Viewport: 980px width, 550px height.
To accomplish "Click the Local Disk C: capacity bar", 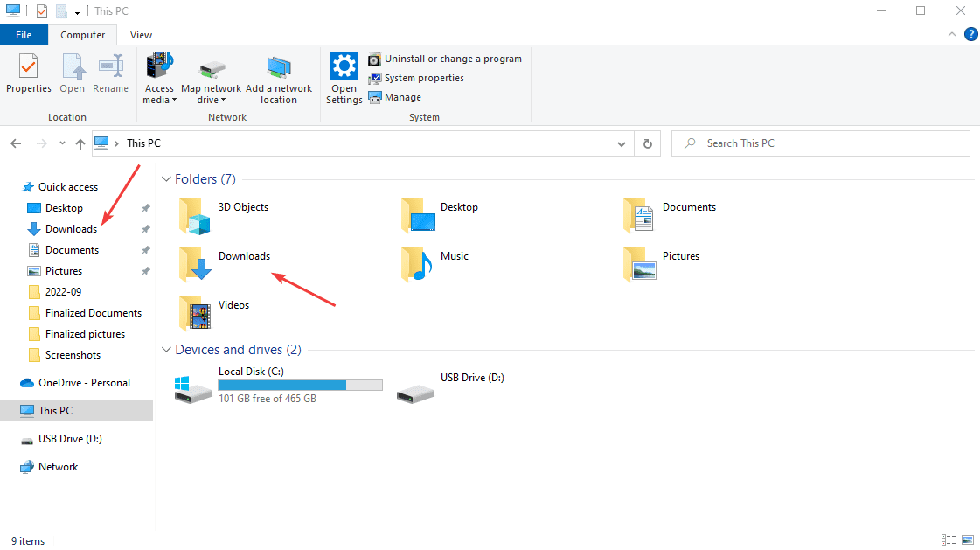I will 300,385.
